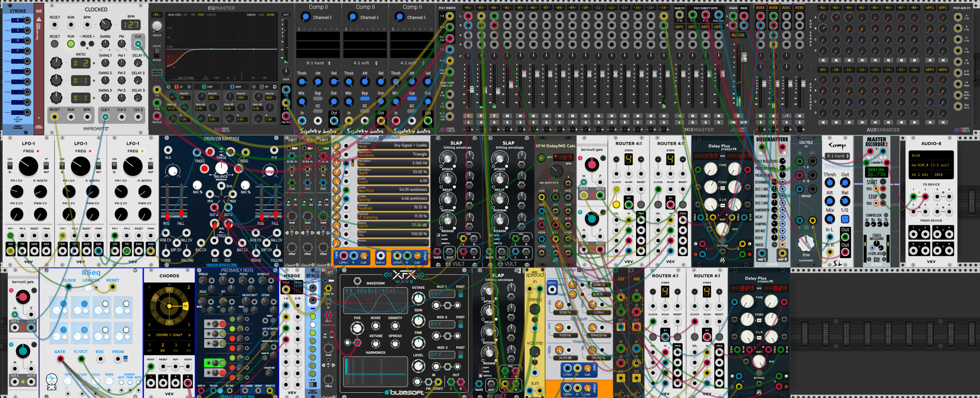Toggle the Master Recorder COMPRESSOR button
Image resolution: width=980 pixels, height=398 pixels.
click(x=885, y=215)
